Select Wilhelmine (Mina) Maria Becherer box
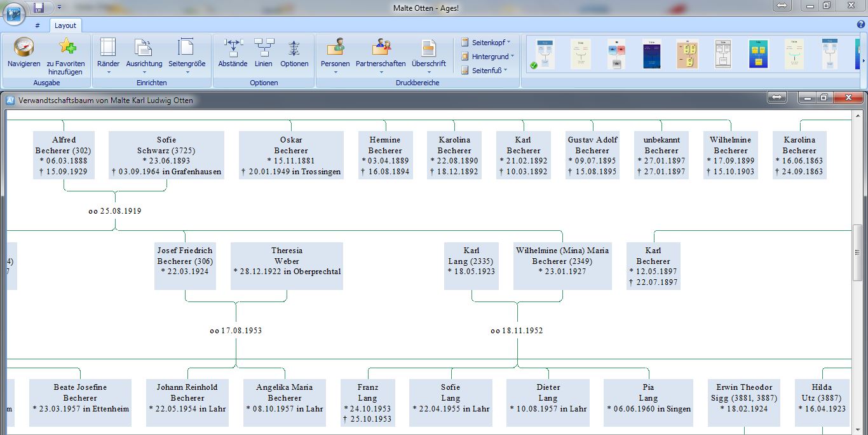The image size is (868, 435). click(562, 266)
